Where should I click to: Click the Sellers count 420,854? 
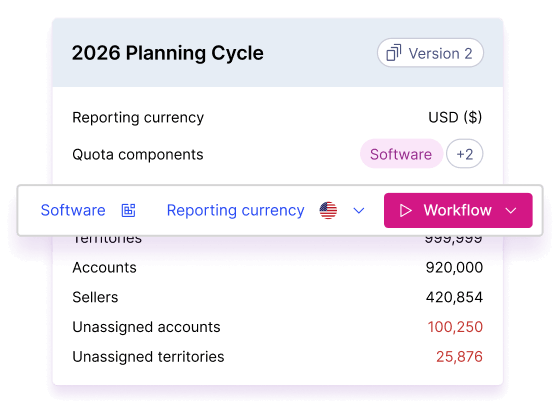tap(454, 297)
